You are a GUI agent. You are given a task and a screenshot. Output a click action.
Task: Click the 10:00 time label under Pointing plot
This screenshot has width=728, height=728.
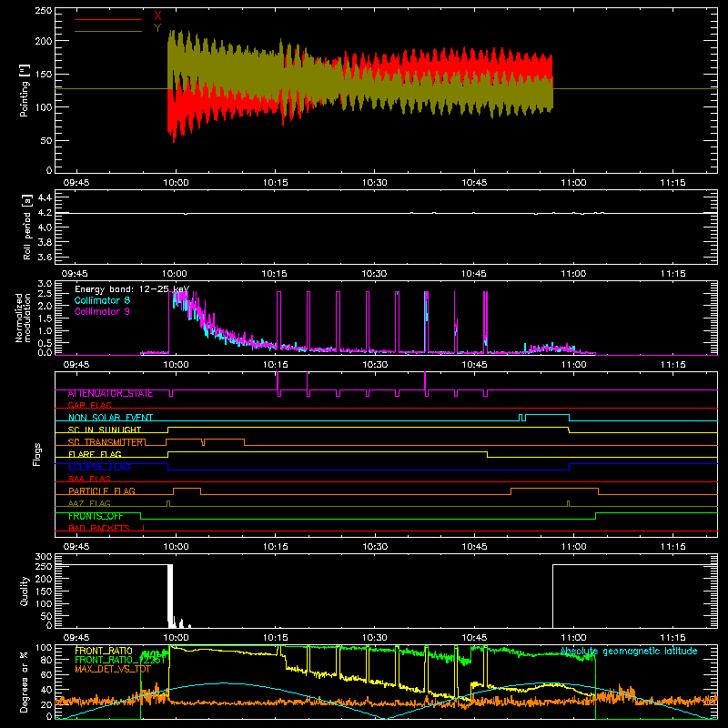(176, 183)
